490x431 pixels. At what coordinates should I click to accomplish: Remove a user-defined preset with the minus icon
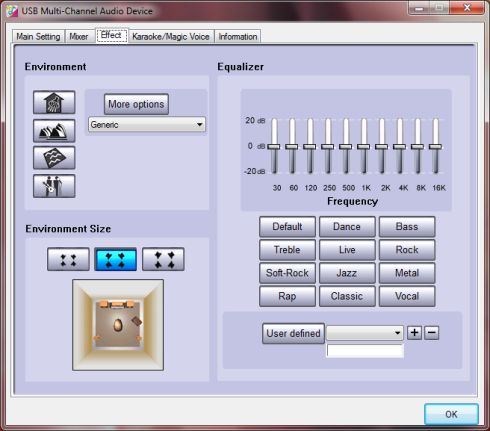[x=432, y=333]
